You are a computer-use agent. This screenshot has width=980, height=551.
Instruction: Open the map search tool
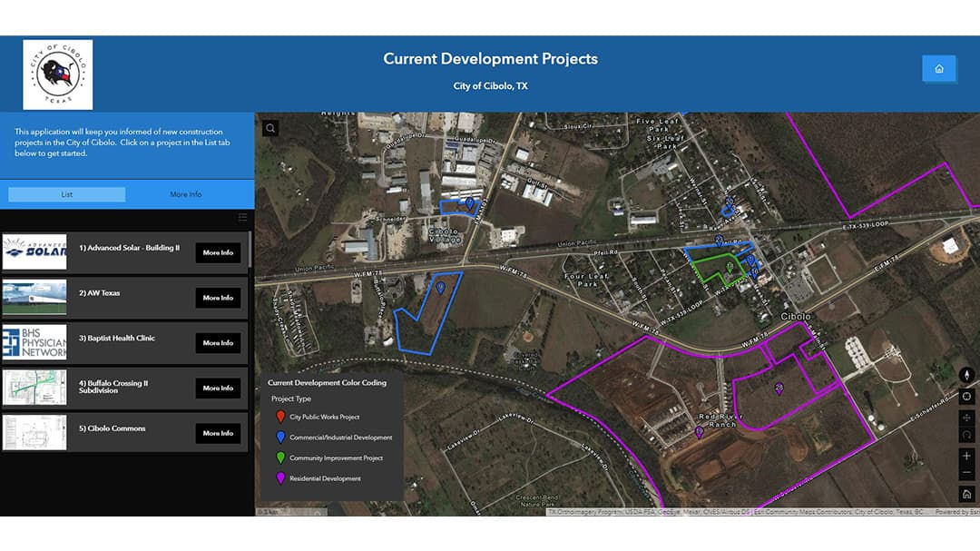(269, 128)
